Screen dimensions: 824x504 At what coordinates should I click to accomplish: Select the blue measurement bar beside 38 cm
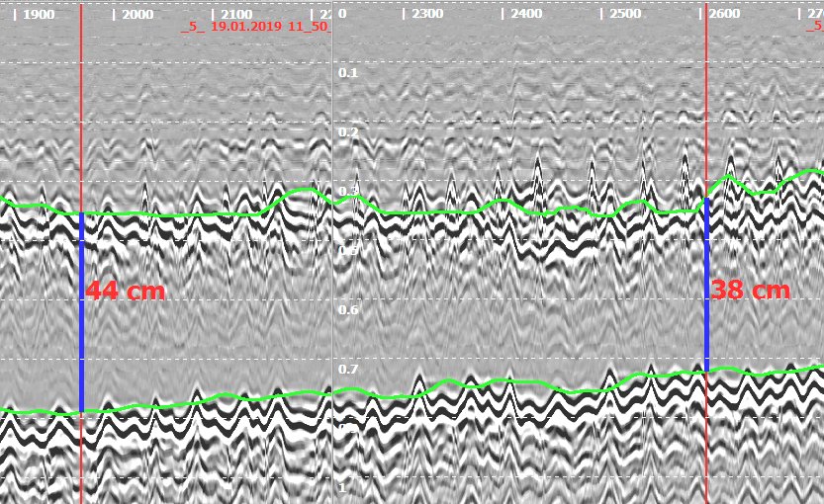point(707,285)
